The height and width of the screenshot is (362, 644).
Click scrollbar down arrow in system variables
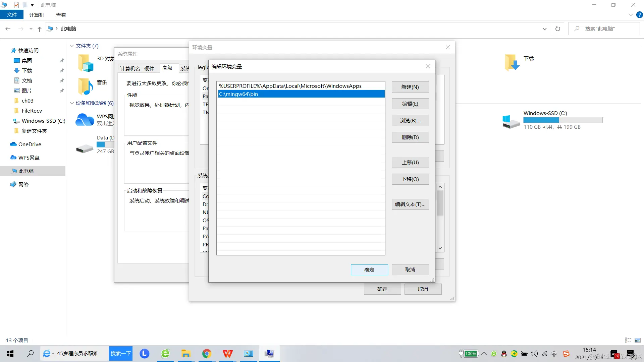(440, 248)
